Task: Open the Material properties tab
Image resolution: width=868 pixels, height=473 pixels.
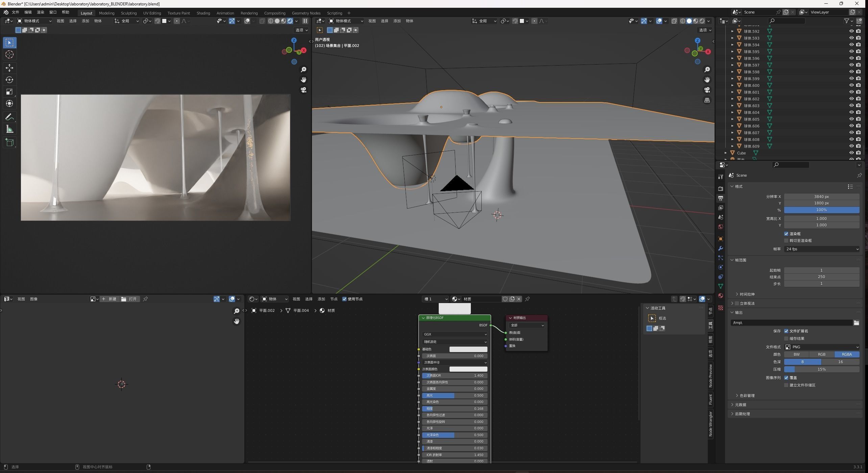Action: point(721,296)
